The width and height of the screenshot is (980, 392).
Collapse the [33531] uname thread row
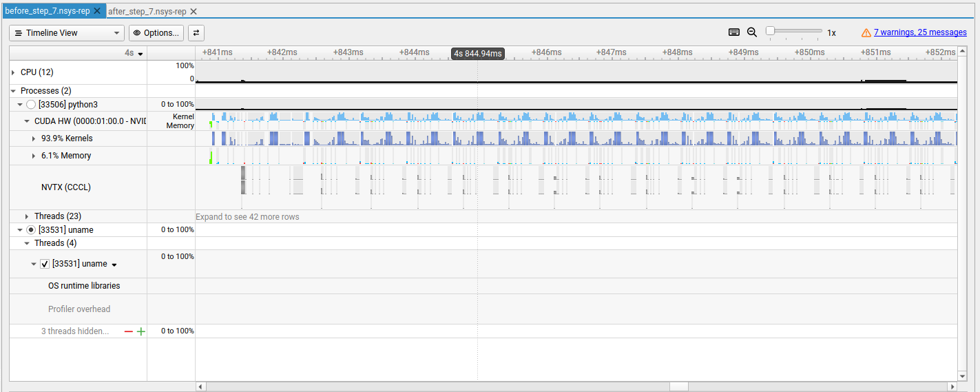pos(34,264)
